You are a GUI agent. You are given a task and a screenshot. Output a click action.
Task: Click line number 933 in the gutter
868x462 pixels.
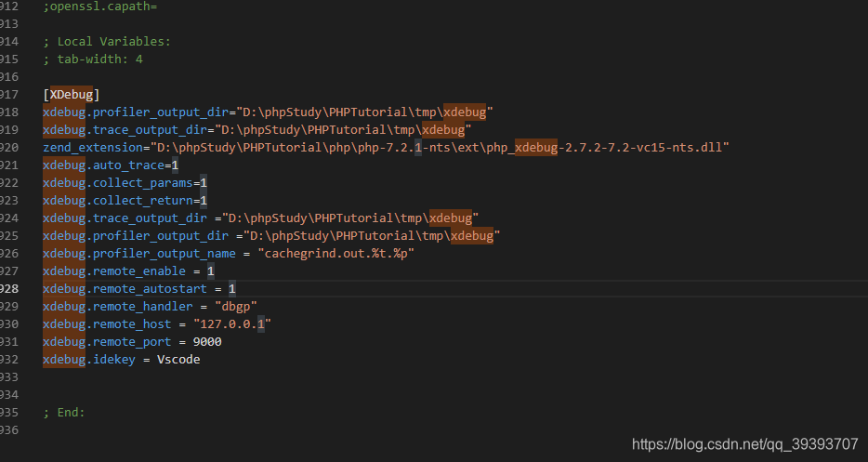pyautogui.click(x=9, y=376)
